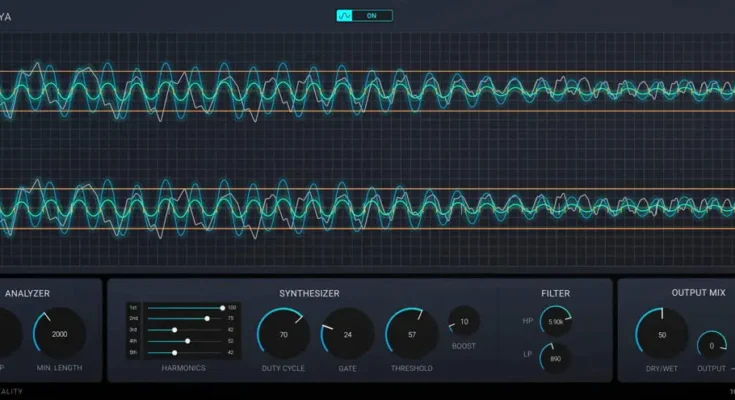The height and width of the screenshot is (400, 735).
Task: Click the small Boost knob
Action: (x=464, y=322)
